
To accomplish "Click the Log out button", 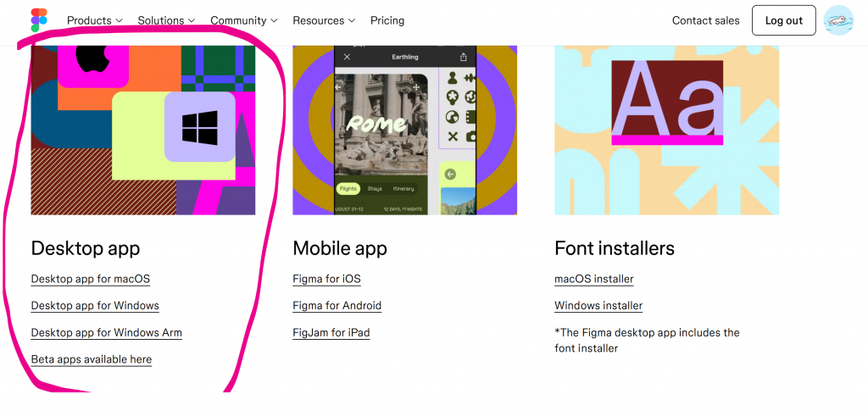I will pyautogui.click(x=784, y=20).
